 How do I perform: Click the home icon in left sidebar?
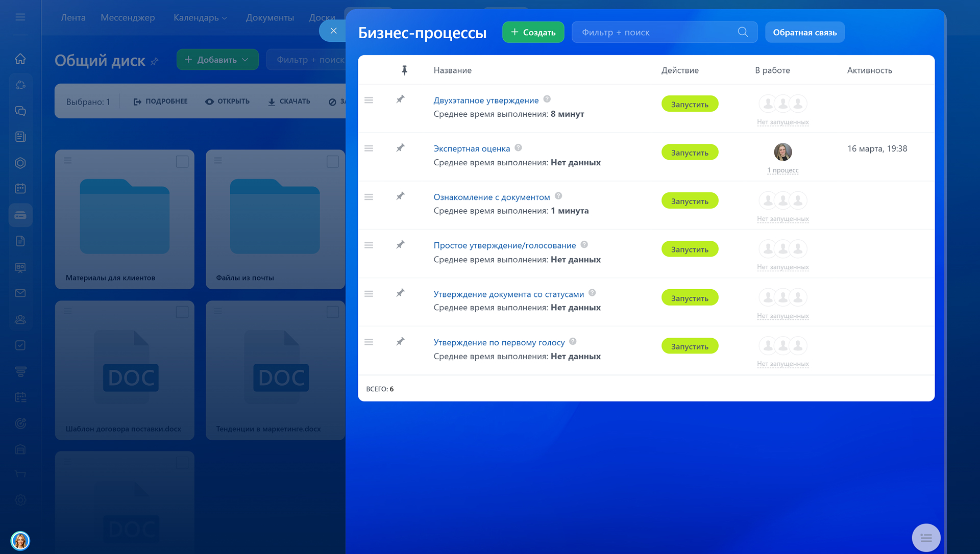point(20,59)
